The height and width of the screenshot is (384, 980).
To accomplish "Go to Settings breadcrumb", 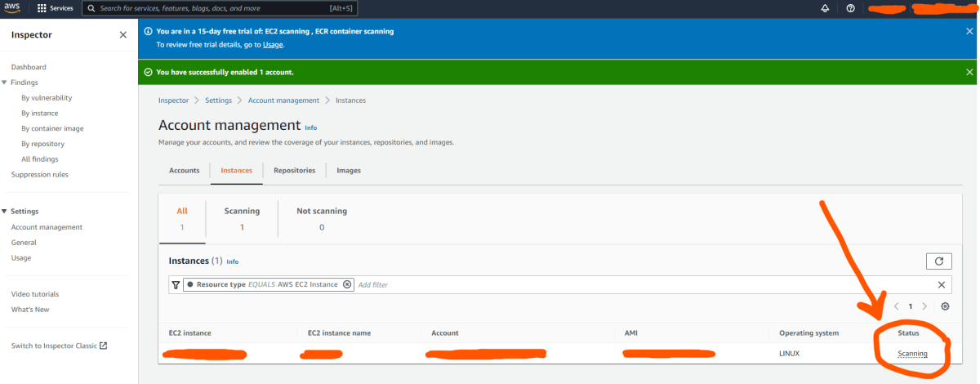I will [x=218, y=100].
